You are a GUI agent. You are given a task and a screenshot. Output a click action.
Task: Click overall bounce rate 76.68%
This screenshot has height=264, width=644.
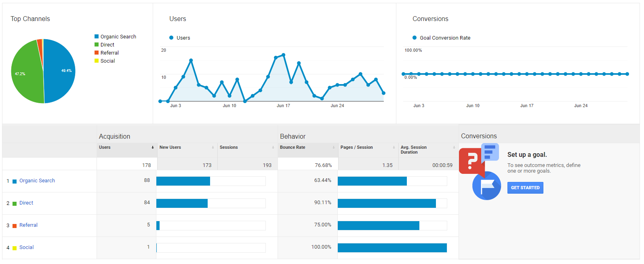[x=323, y=165]
